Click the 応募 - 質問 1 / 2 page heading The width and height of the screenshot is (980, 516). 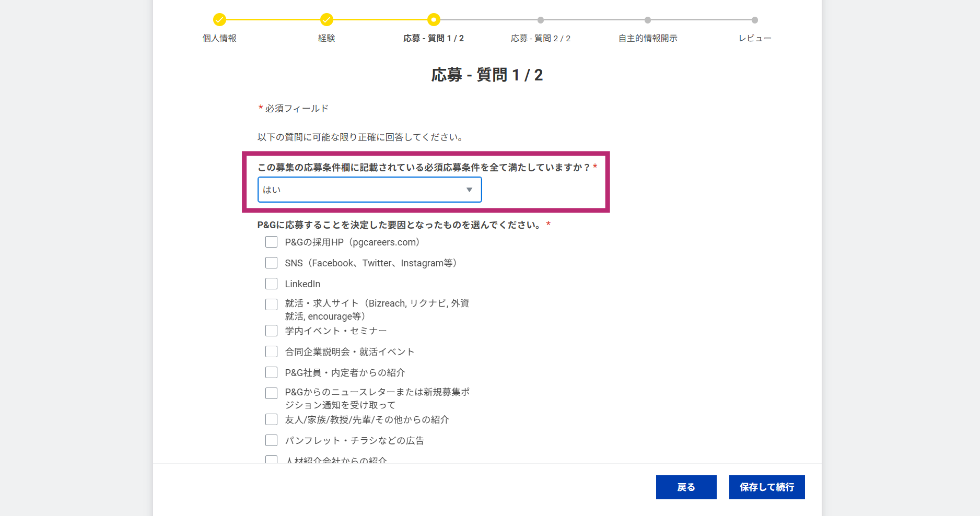pyautogui.click(x=487, y=75)
